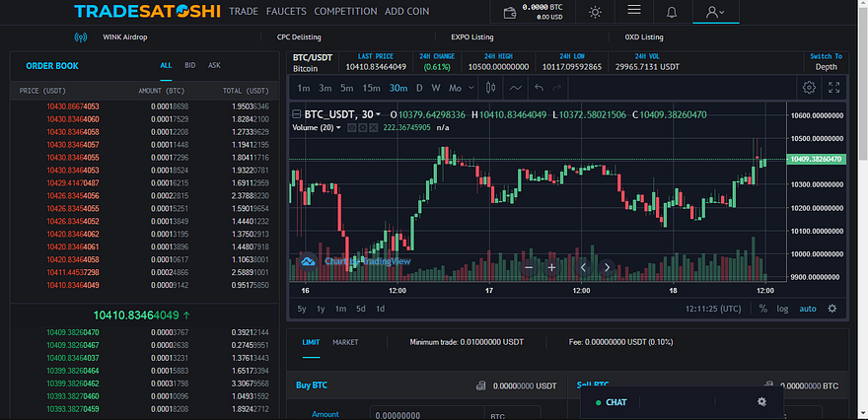Click wallet icon beside Buy BTC balance
Image resolution: width=868 pixels, height=420 pixels.
pyautogui.click(x=481, y=385)
